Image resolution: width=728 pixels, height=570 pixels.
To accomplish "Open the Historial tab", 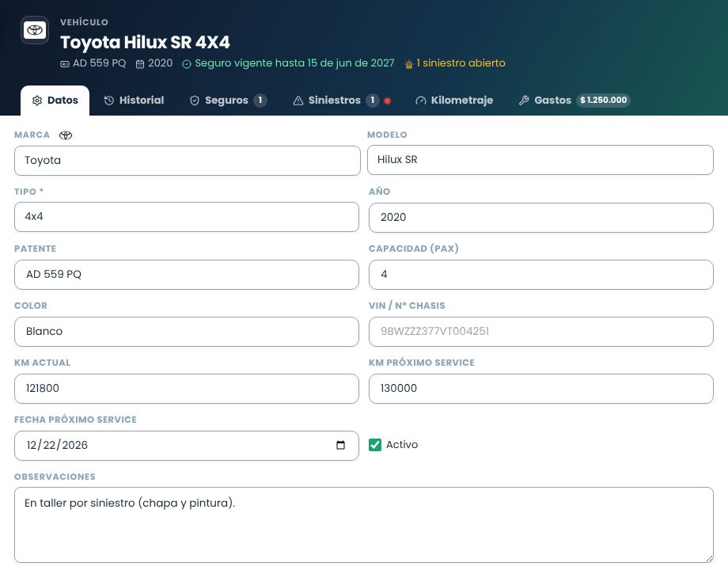I will point(135,101).
